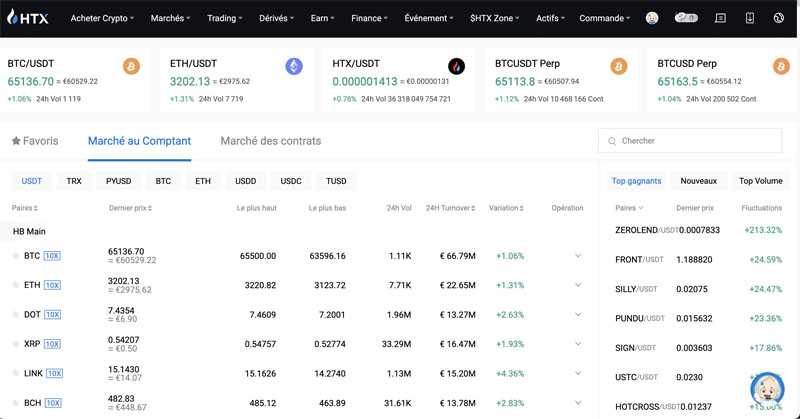The height and width of the screenshot is (419, 800).
Task: Sort by 24H Turnover column
Action: pos(451,208)
